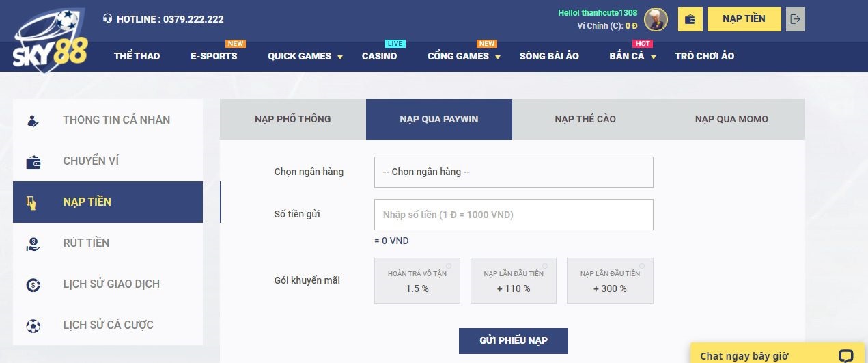Select the Hoàn Trả Vô Tận 1.5% promotion
The width and height of the screenshot is (868, 363).
tap(417, 280)
